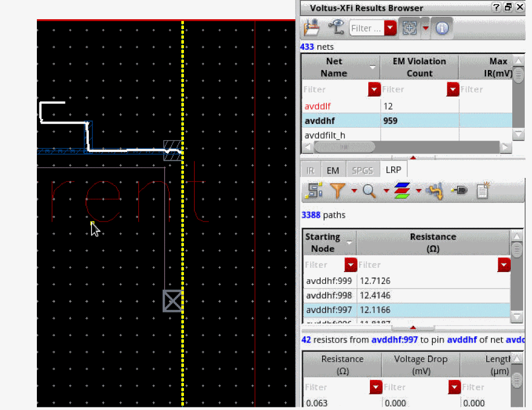
Task: Expand the funnel filter options arrow
Action: [x=354, y=191]
